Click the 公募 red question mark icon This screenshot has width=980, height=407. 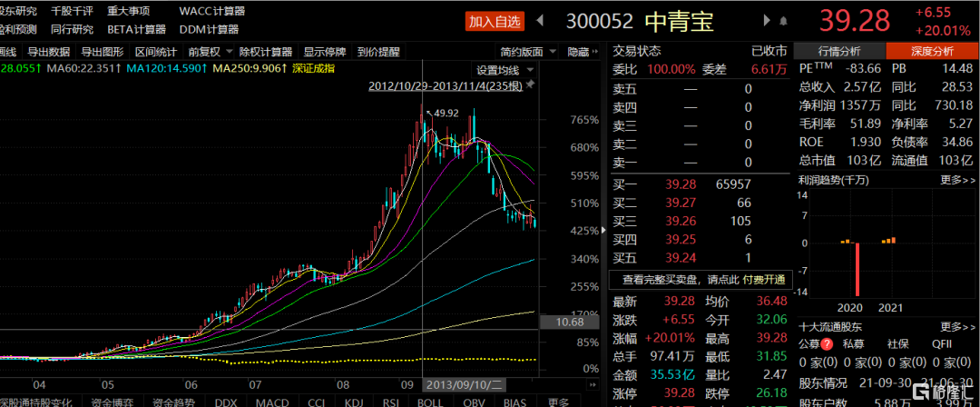(827, 343)
